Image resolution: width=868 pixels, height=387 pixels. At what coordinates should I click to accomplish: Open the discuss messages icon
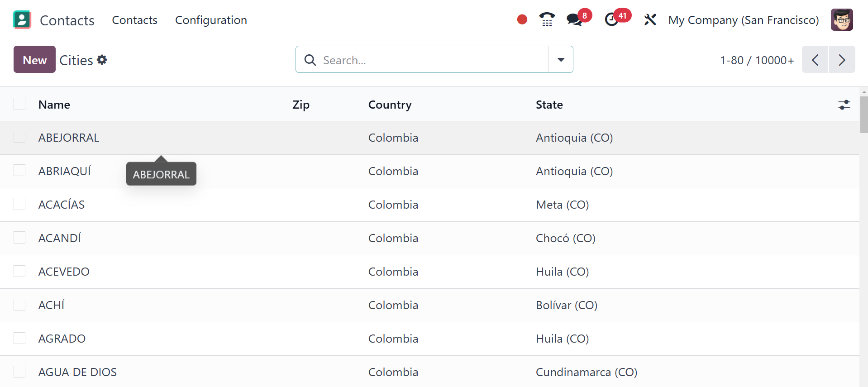pyautogui.click(x=574, y=19)
